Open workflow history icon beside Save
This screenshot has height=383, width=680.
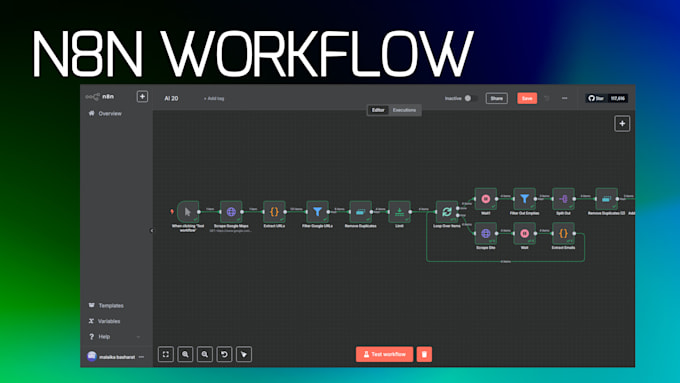(547, 98)
